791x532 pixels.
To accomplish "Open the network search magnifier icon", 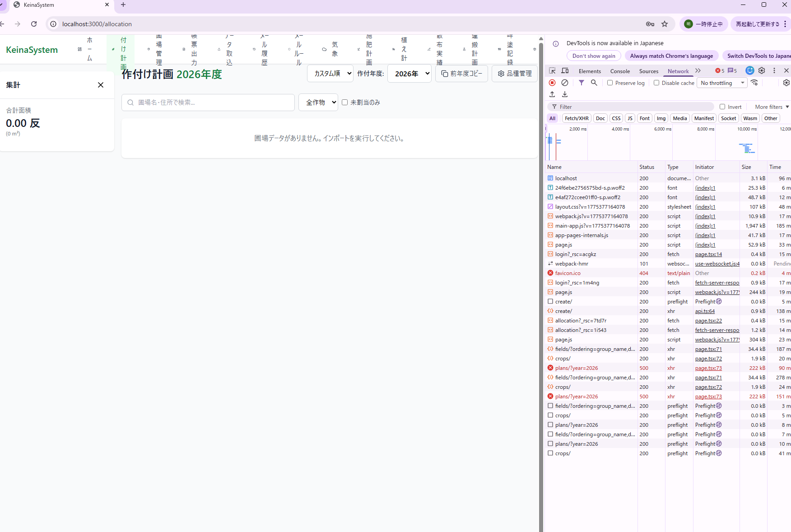I will 594,83.
